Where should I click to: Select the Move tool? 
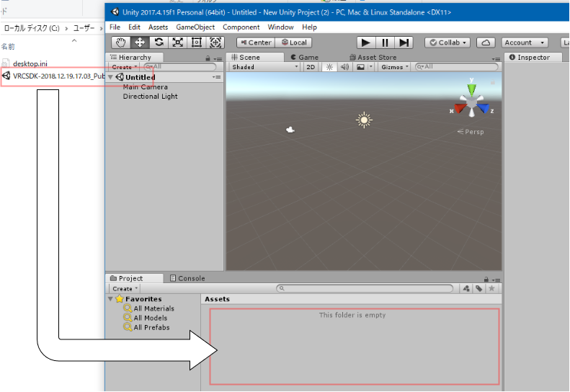coord(140,43)
